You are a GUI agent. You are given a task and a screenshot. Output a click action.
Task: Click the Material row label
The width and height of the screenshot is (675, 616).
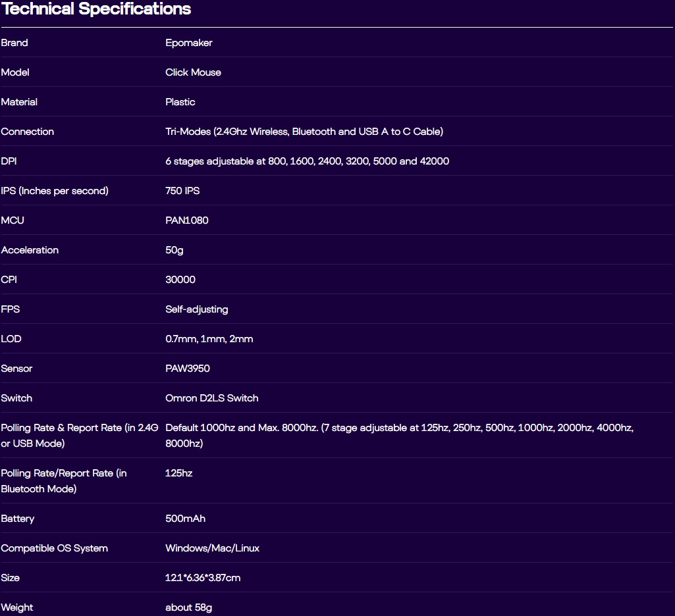click(x=19, y=102)
